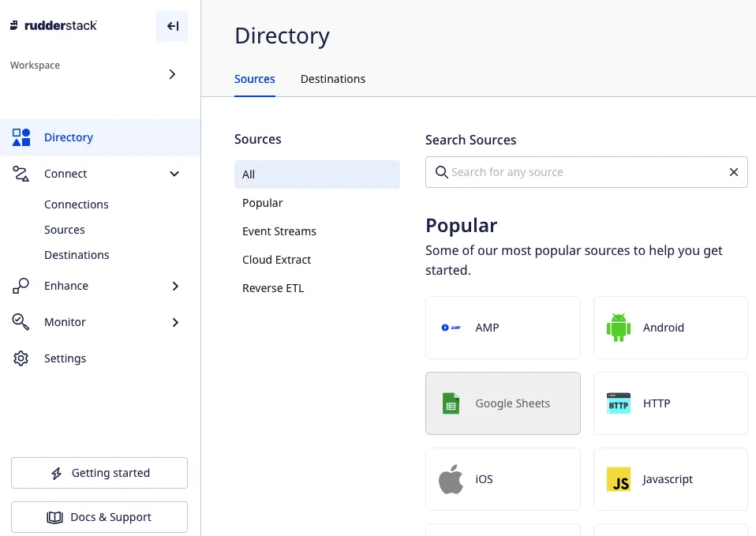The height and width of the screenshot is (536, 756).
Task: Click the Workspace label
Action: (36, 66)
